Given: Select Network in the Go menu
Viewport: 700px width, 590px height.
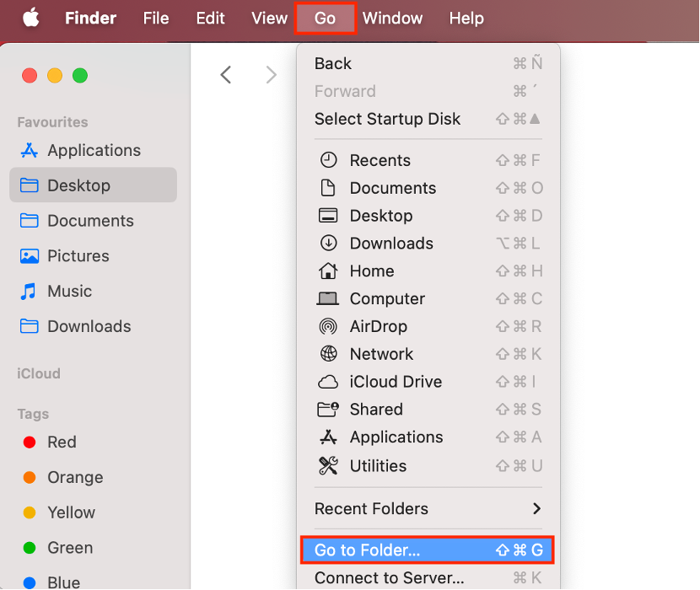Looking at the screenshot, I should point(381,354).
